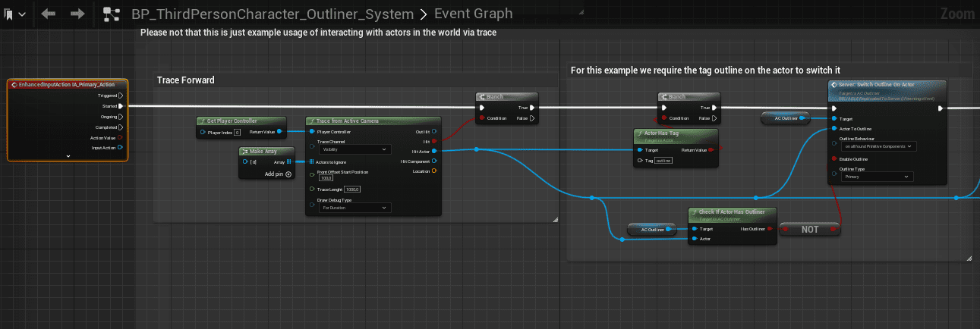Select the Make Array node header
Image resolution: width=980 pixels, height=329 pixels.
pos(267,152)
